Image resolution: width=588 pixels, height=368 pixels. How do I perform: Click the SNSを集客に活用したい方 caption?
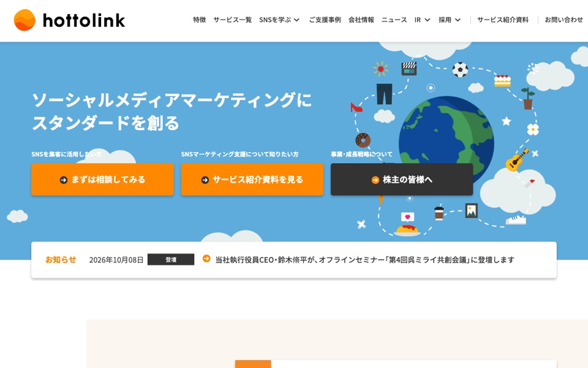[x=66, y=154]
